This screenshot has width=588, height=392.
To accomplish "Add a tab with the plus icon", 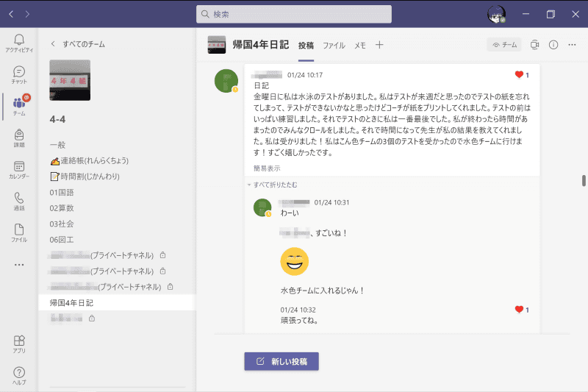I will [x=379, y=45].
